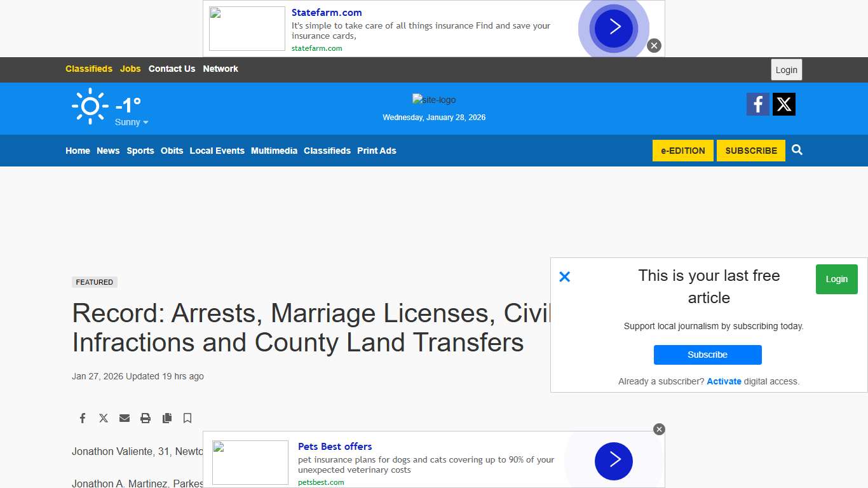Share the article via the X icon
The image size is (868, 488).
[x=104, y=418]
